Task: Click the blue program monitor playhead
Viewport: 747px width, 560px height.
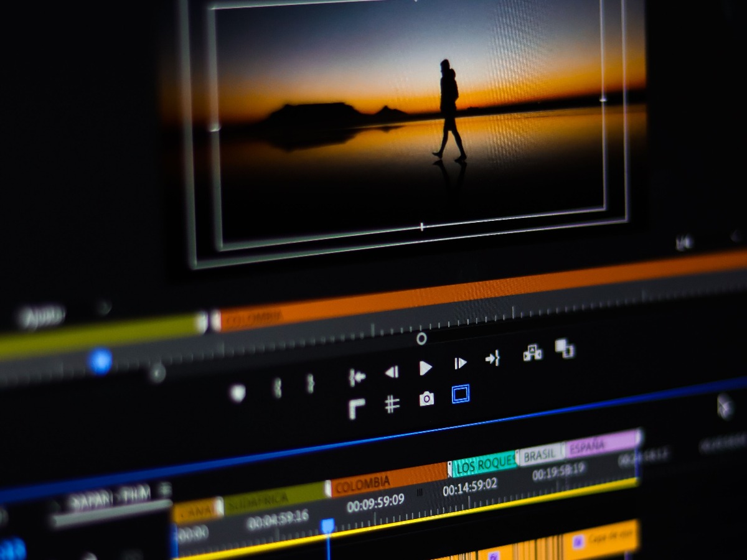Action: tap(100, 361)
